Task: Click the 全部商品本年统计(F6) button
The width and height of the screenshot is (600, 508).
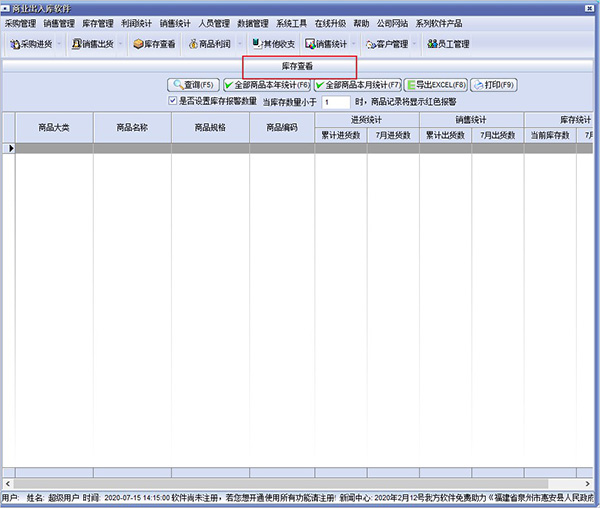Action: 267,85
